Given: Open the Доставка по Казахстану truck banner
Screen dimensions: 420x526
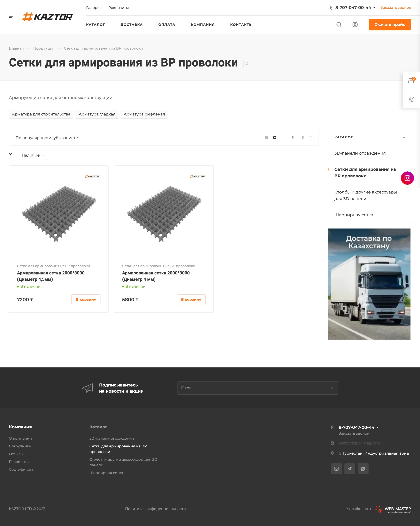Looking at the screenshot, I should pyautogui.click(x=369, y=284).
